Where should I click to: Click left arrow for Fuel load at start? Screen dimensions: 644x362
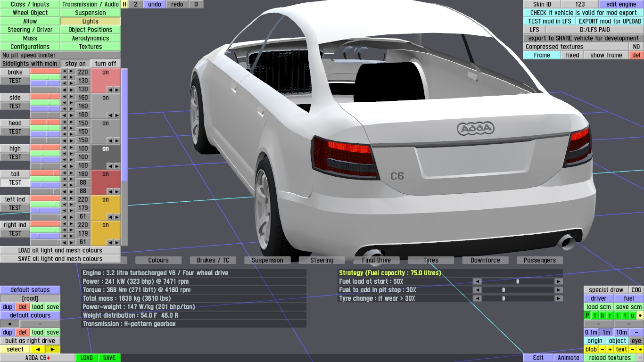(477, 281)
